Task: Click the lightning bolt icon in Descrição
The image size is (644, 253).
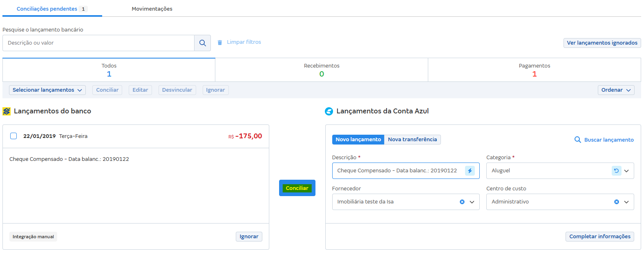Action: [470, 171]
